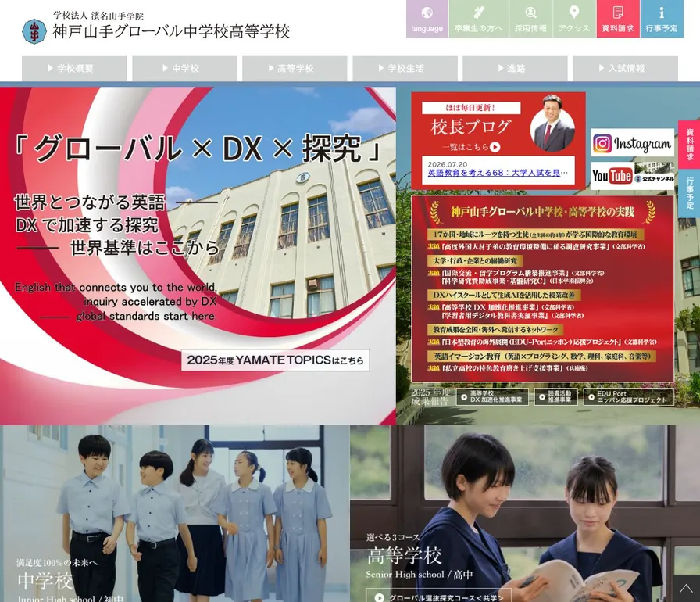
Task: Expand the 入試情報 navigation menu
Action: click(626, 68)
